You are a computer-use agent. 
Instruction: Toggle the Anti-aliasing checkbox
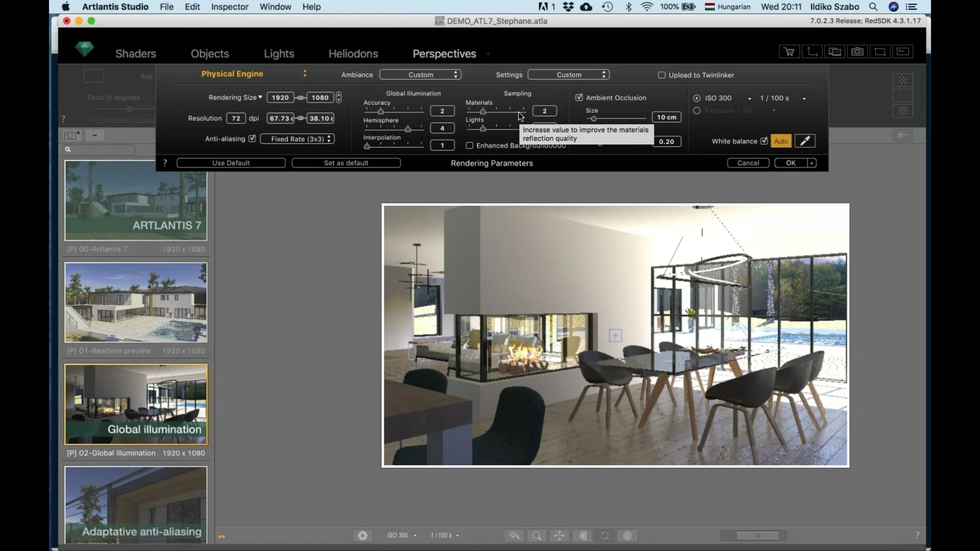252,139
